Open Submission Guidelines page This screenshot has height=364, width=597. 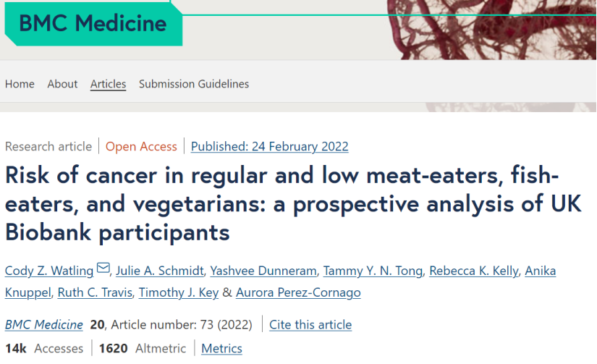pos(194,84)
